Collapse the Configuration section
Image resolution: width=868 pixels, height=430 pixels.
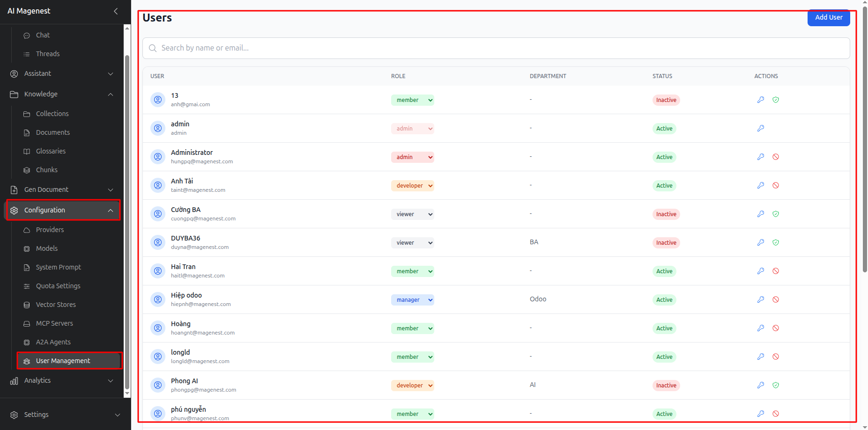point(62,210)
